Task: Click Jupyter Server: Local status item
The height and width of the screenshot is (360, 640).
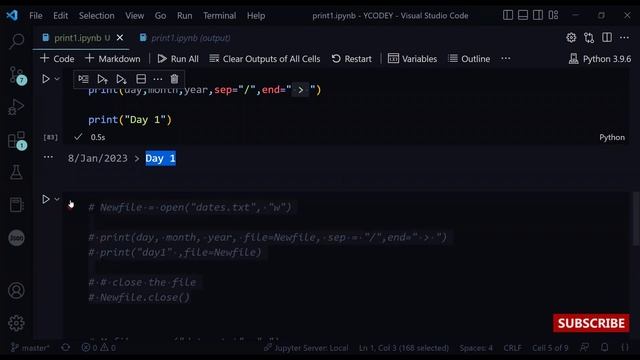Action: (306, 348)
